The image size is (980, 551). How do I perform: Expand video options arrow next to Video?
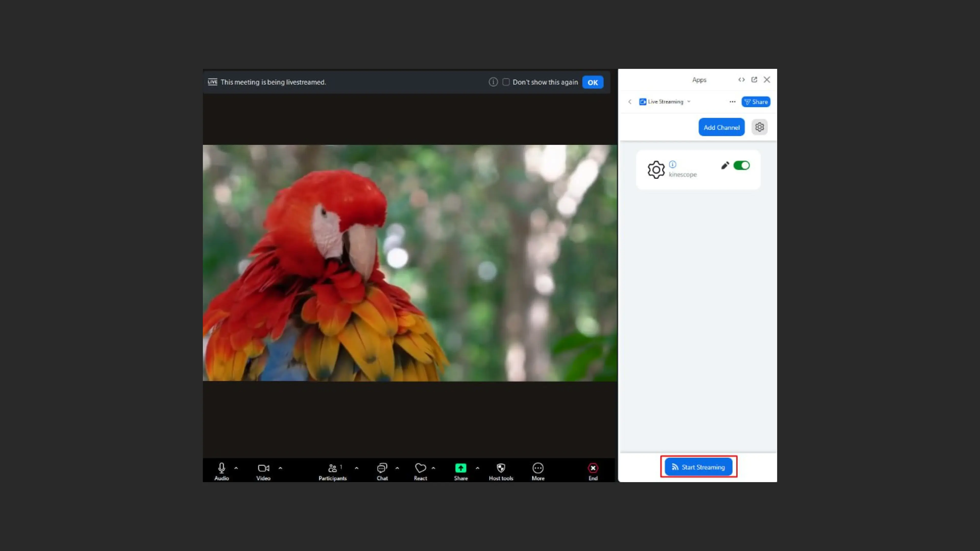pyautogui.click(x=280, y=468)
